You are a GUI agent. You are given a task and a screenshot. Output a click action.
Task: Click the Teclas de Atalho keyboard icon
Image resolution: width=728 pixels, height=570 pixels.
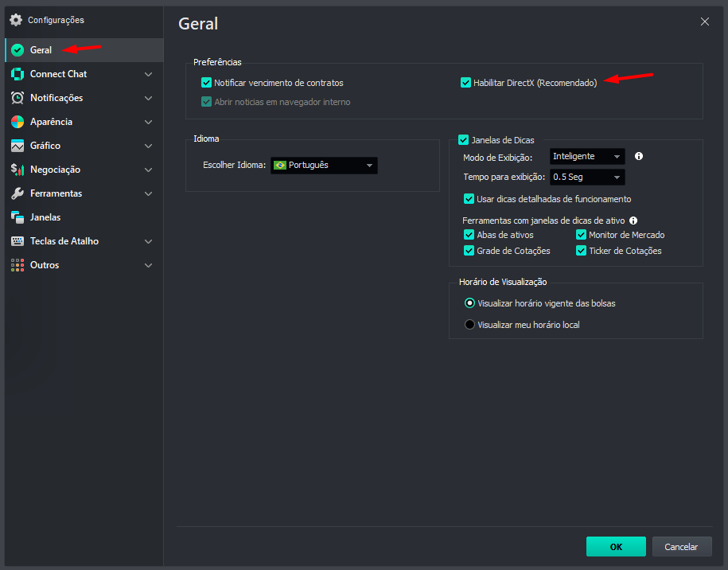coord(18,241)
